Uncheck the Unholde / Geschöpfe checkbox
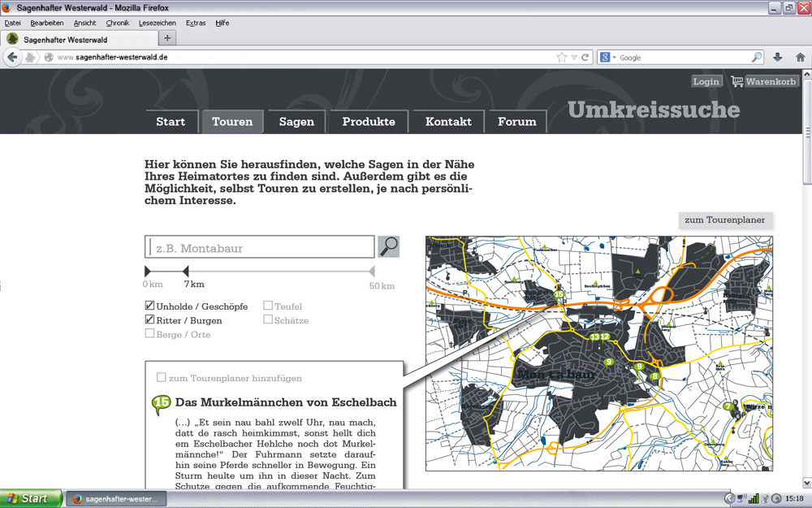 point(149,306)
